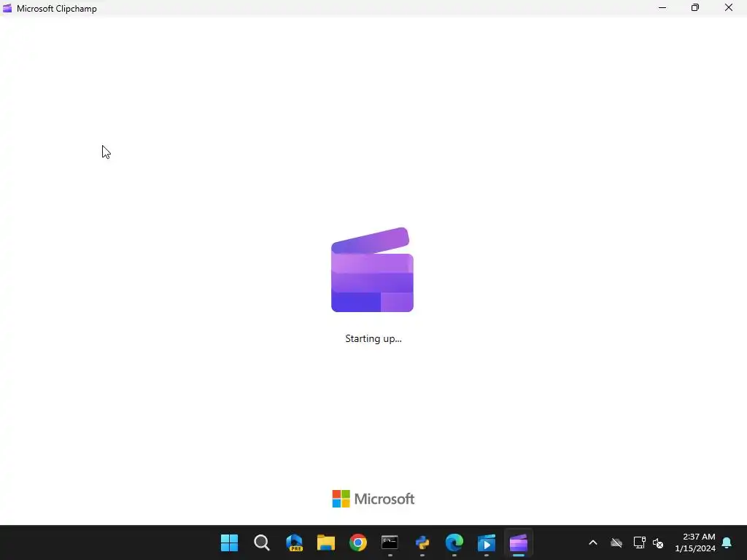Select Clipchamp icon in taskbar

pyautogui.click(x=519, y=542)
